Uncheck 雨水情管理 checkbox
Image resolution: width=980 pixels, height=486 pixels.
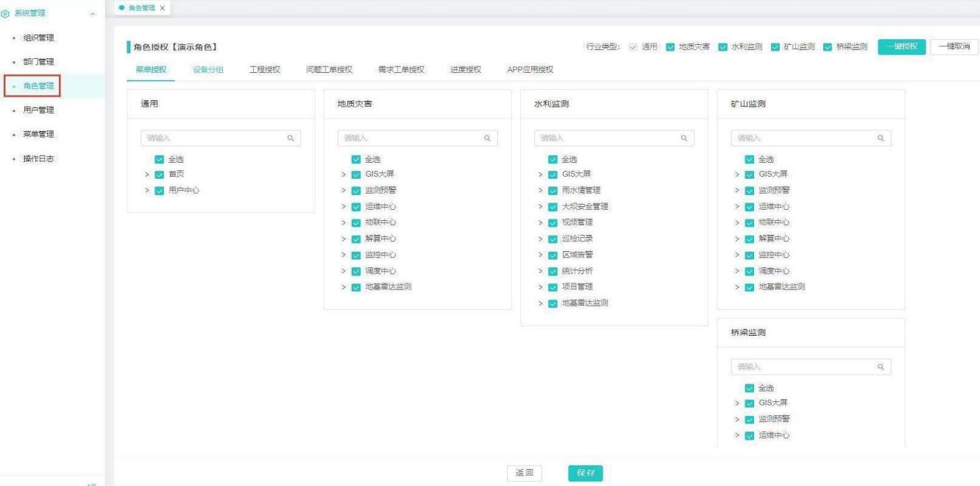coord(553,190)
